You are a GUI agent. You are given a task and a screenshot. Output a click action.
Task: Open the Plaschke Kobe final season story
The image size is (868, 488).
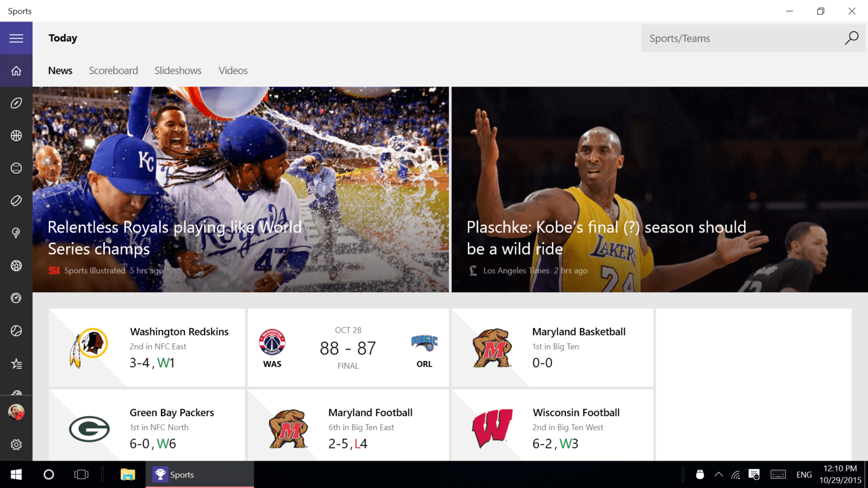(607, 238)
